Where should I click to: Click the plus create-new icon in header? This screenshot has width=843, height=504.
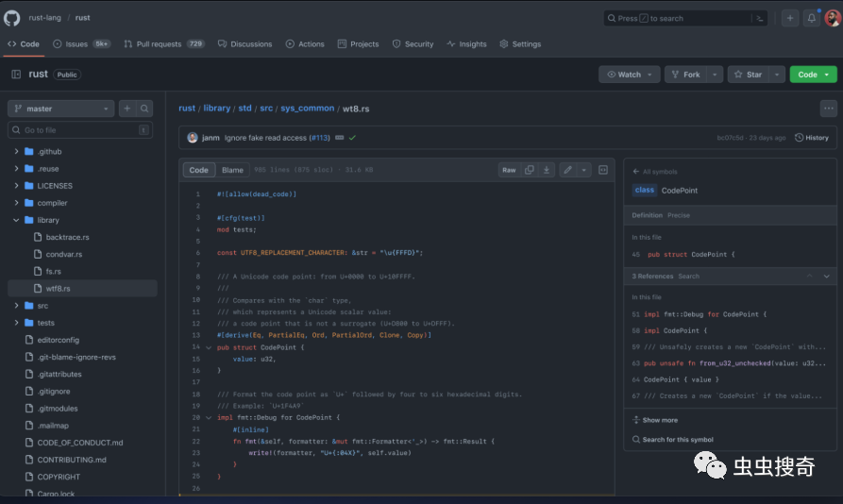click(x=790, y=18)
